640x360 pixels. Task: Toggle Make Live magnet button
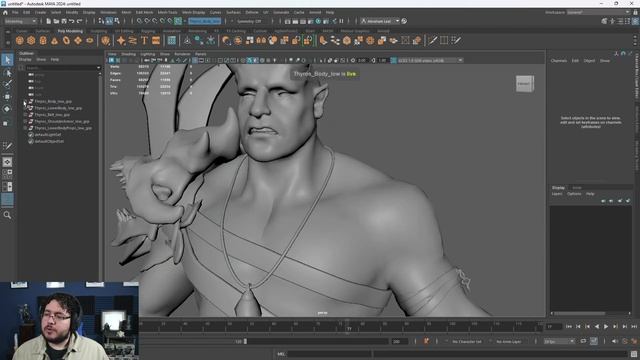(178, 21)
